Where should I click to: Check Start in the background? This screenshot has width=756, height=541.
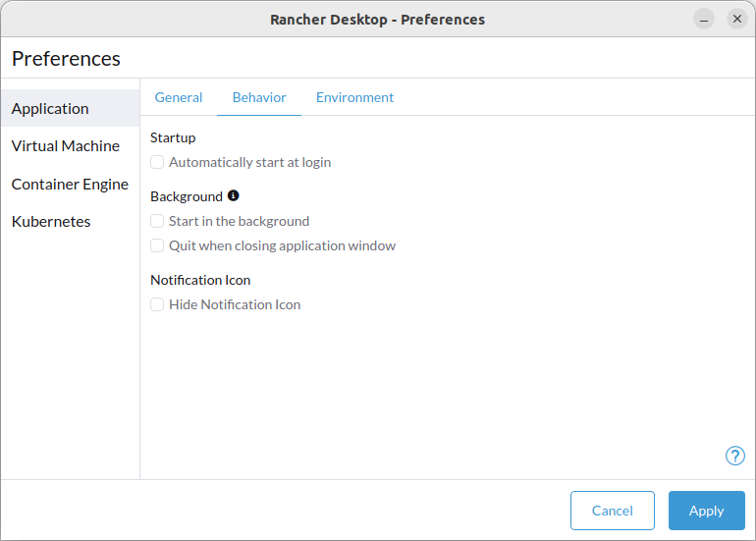[157, 221]
